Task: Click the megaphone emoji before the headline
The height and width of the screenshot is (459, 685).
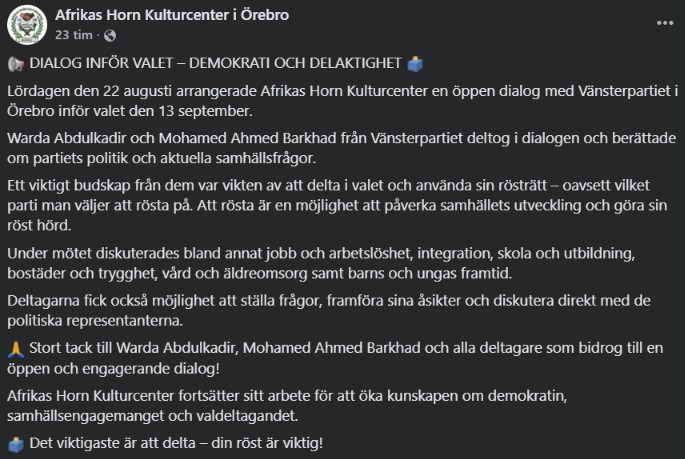Action: 16,64
